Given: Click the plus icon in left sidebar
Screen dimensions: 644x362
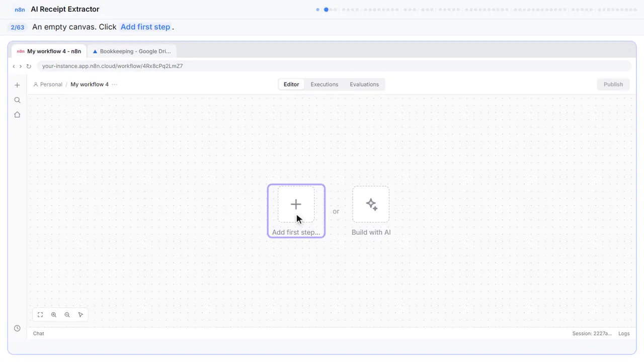Looking at the screenshot, I should pos(17,85).
